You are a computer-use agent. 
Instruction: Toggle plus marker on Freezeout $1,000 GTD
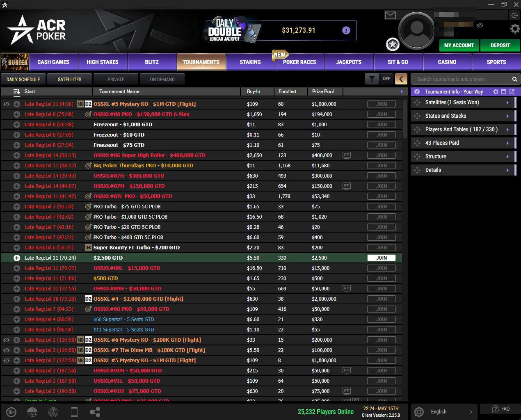[x=17, y=125]
